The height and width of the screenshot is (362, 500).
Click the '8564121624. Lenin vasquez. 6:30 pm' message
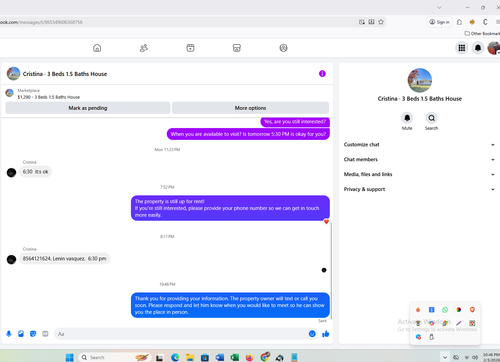click(64, 259)
